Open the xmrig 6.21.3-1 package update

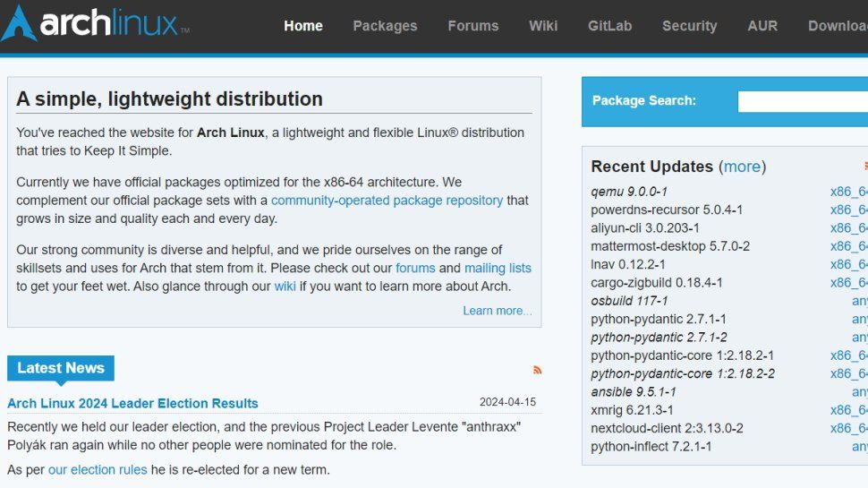coord(632,410)
